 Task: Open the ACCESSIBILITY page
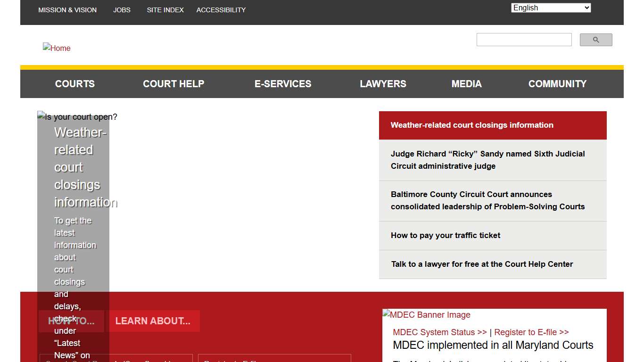pos(221,9)
